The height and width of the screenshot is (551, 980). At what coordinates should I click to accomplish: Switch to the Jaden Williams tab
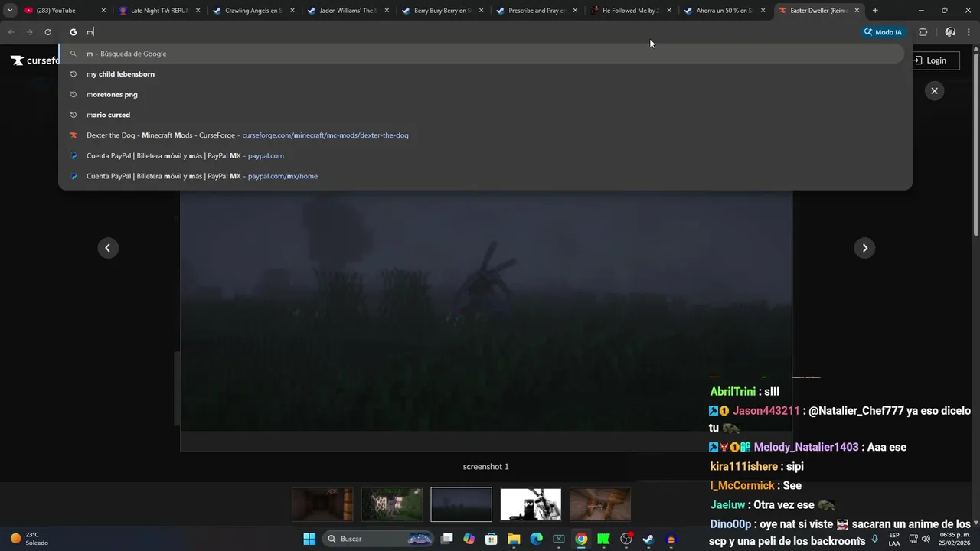[x=348, y=11]
